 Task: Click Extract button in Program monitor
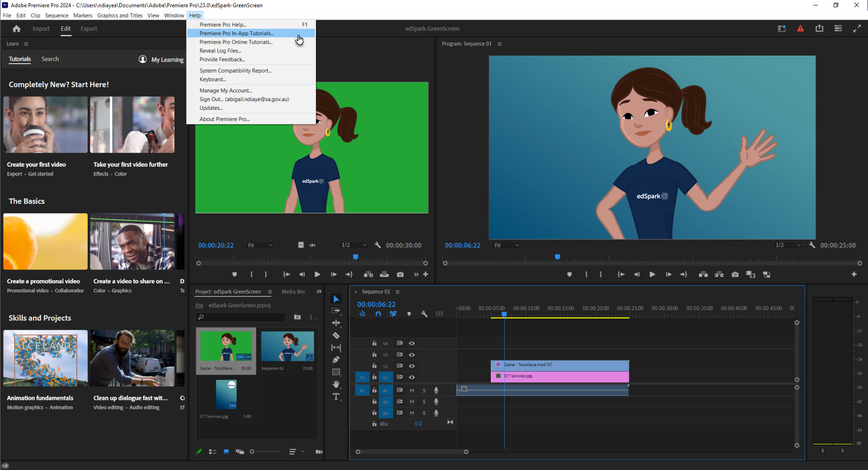719,274
